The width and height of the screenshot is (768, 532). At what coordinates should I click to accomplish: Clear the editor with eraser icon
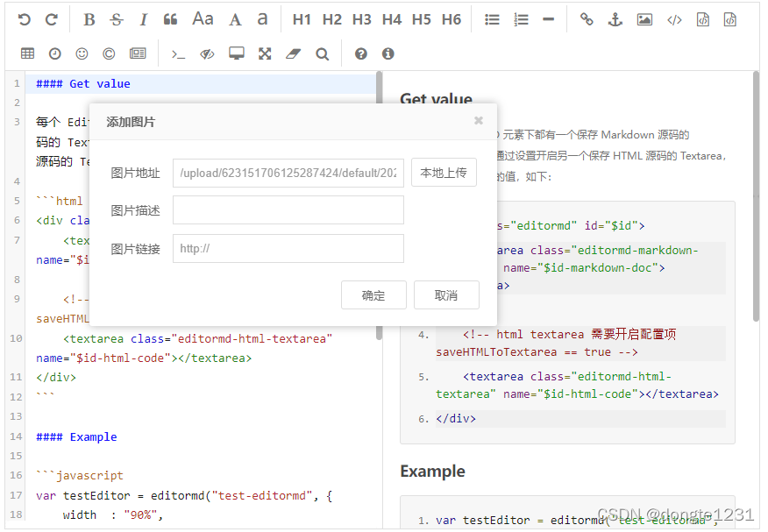click(x=293, y=53)
